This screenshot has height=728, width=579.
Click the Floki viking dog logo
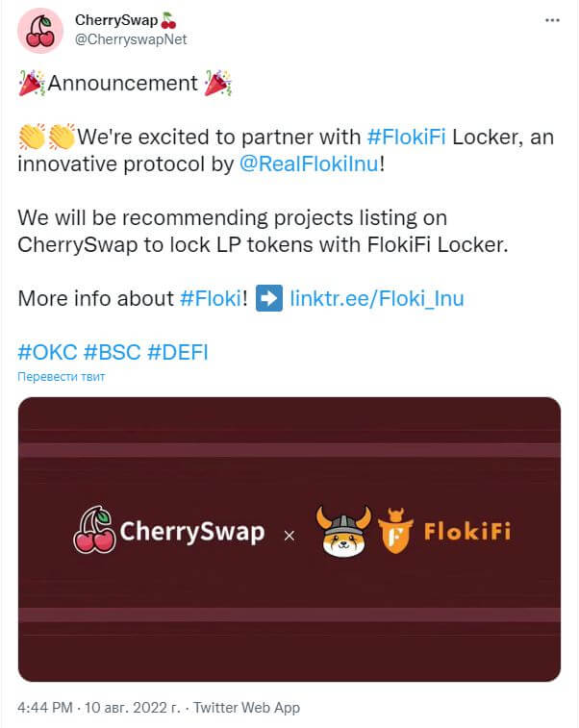pos(343,531)
